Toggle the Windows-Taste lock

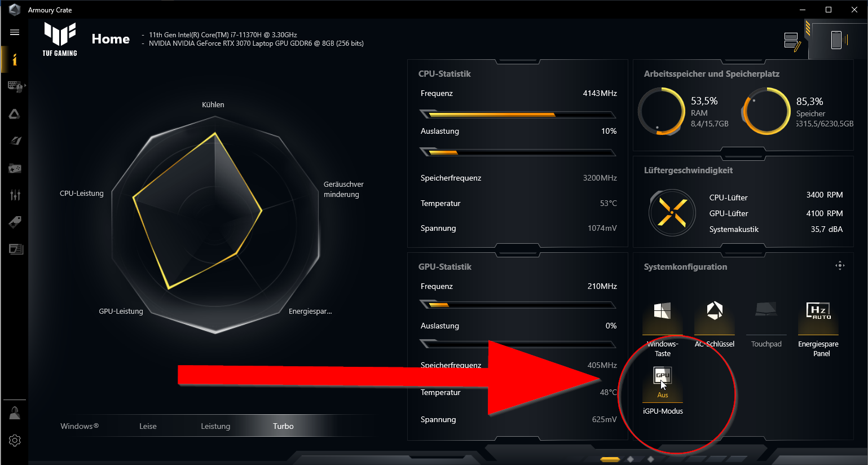(662, 310)
